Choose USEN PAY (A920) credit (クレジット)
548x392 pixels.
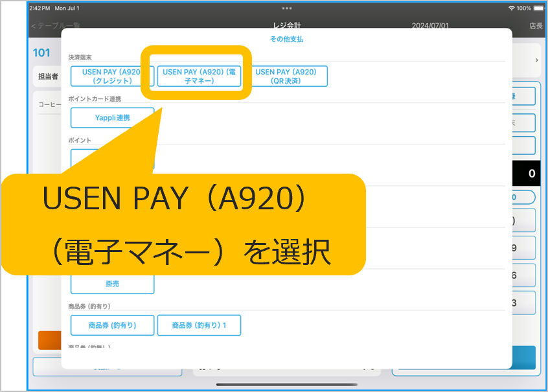tap(111, 76)
